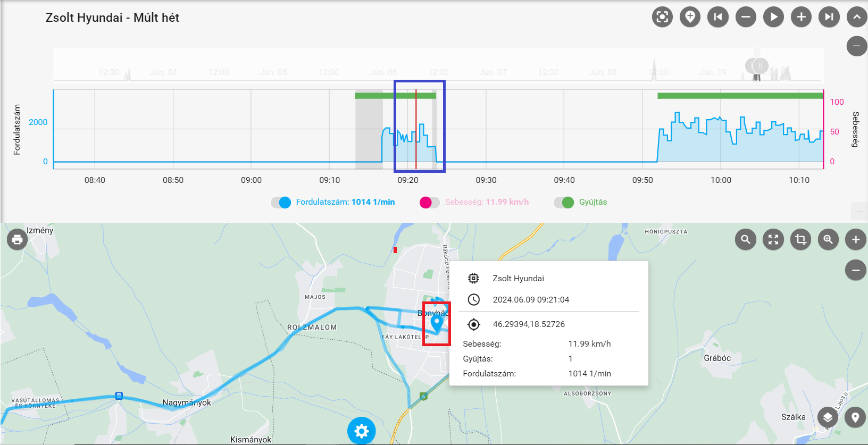The width and height of the screenshot is (868, 445).
Task: Click the range handle on the overview timeline
Action: 757,66
